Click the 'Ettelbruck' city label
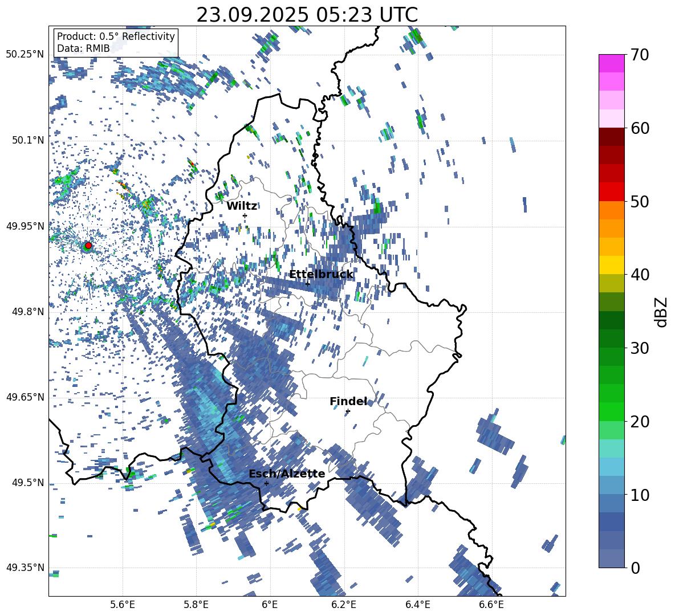This screenshot has height=616, width=675. pyautogui.click(x=321, y=275)
